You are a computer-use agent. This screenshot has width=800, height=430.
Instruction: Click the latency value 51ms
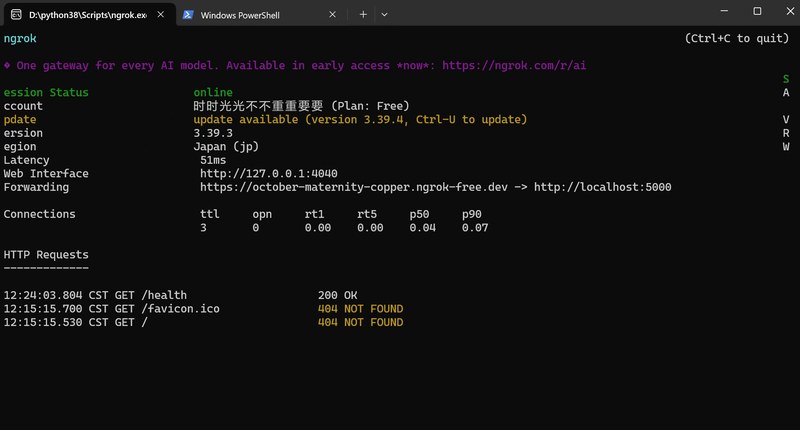click(x=213, y=160)
